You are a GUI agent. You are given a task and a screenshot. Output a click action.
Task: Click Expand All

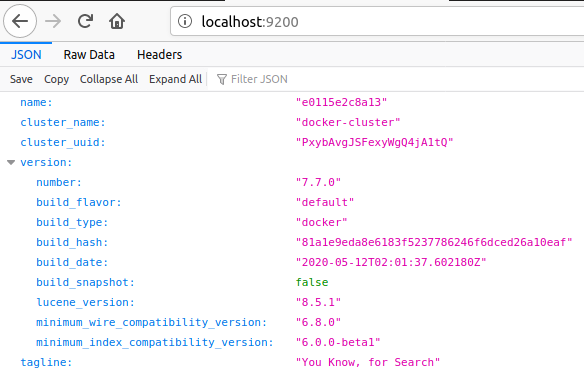pyautogui.click(x=175, y=79)
